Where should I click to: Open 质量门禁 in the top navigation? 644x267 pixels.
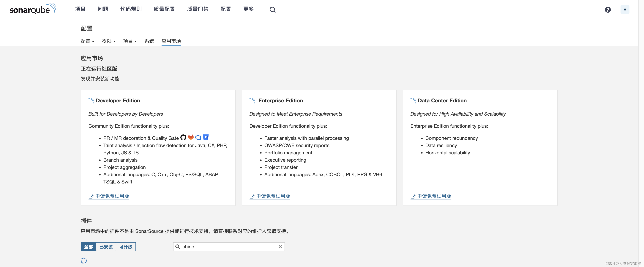tap(198, 9)
